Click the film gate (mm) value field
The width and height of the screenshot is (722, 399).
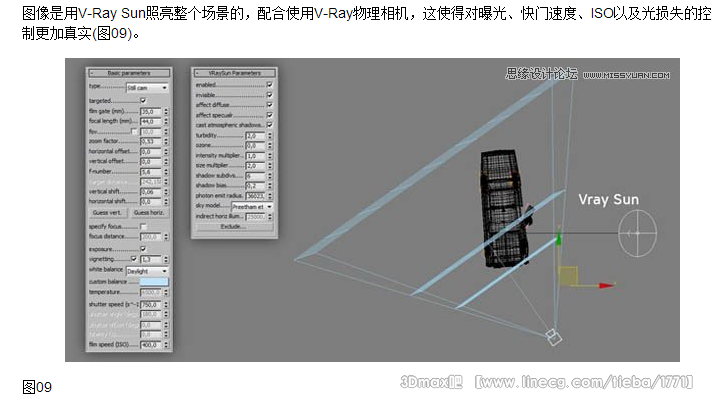point(151,111)
